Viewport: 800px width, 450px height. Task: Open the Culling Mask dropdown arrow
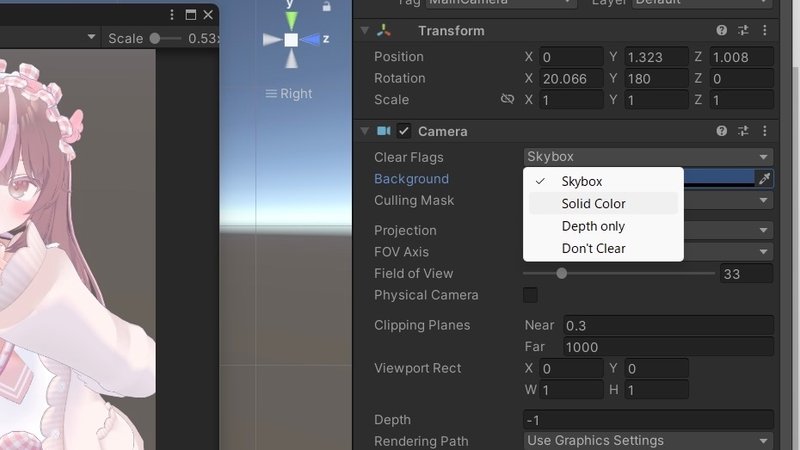(x=763, y=201)
